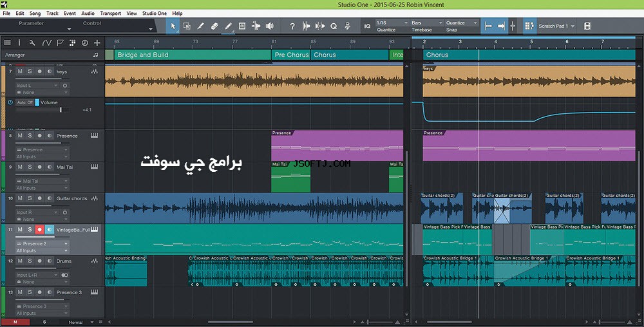Mute the Presence 3 track

tap(20, 292)
